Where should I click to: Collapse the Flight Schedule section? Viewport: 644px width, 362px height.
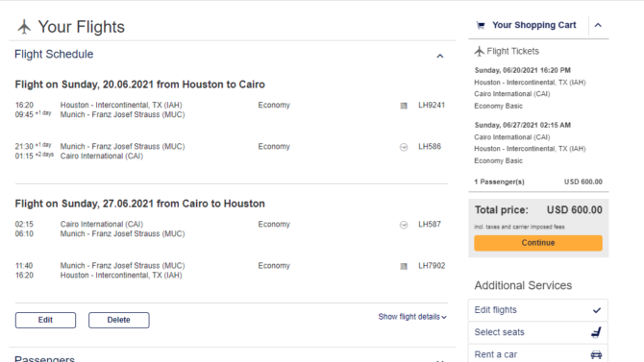click(x=440, y=56)
